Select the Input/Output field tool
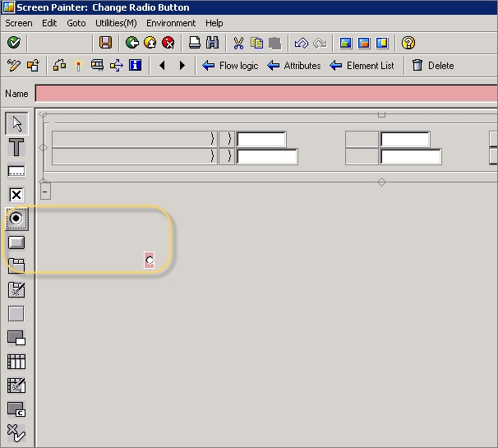 click(x=16, y=171)
